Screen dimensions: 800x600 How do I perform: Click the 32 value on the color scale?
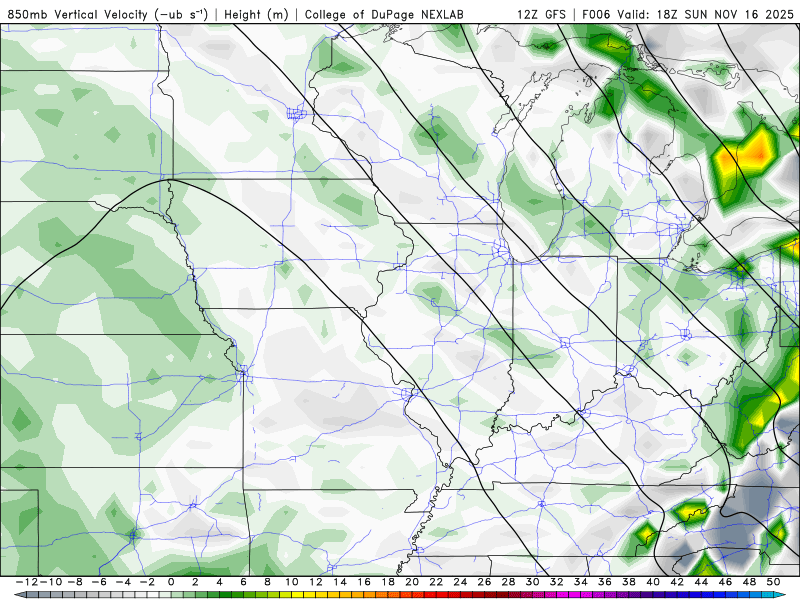tap(557, 582)
